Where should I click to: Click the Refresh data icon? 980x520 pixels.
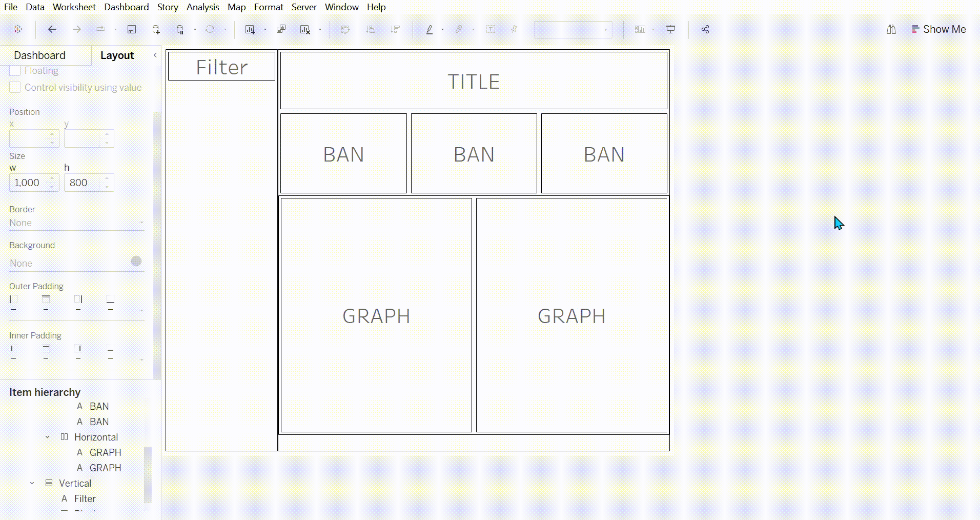click(210, 29)
